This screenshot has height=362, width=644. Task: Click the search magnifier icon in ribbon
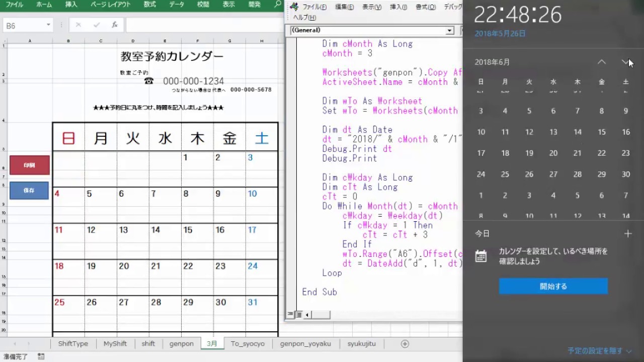(277, 5)
